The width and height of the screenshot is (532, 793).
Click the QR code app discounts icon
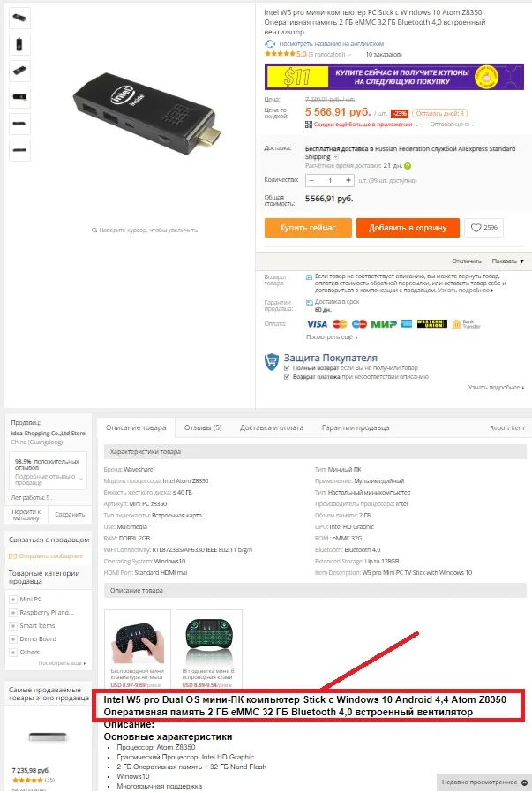(x=309, y=125)
